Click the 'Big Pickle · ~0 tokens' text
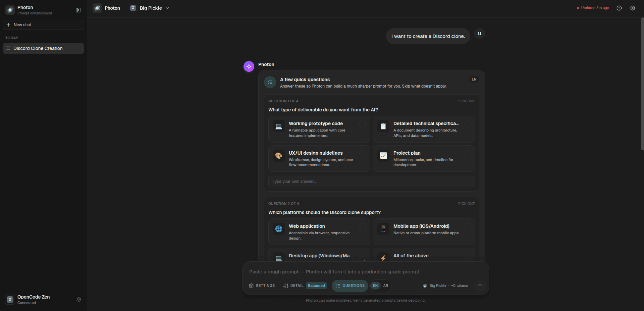Viewport: 644px width, 311px height. pos(449,286)
